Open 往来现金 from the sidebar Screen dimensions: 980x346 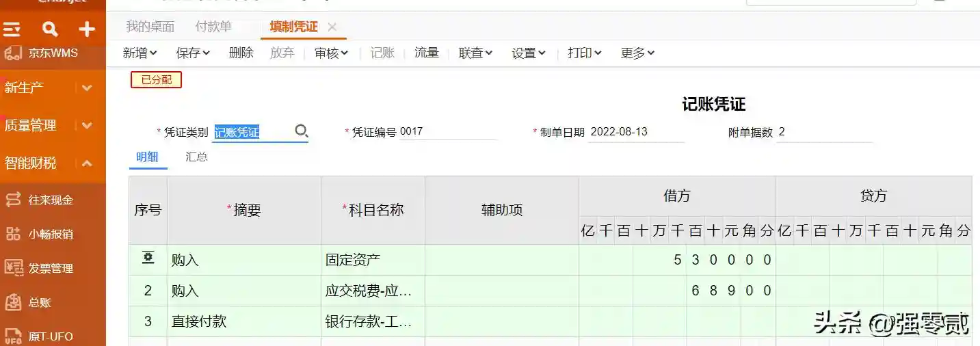point(50,200)
